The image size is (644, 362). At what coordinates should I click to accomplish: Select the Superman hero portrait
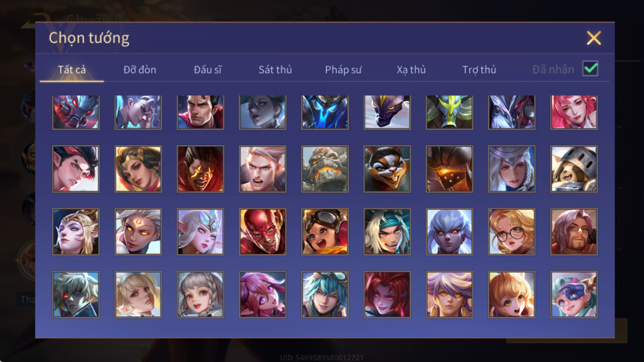click(200, 112)
